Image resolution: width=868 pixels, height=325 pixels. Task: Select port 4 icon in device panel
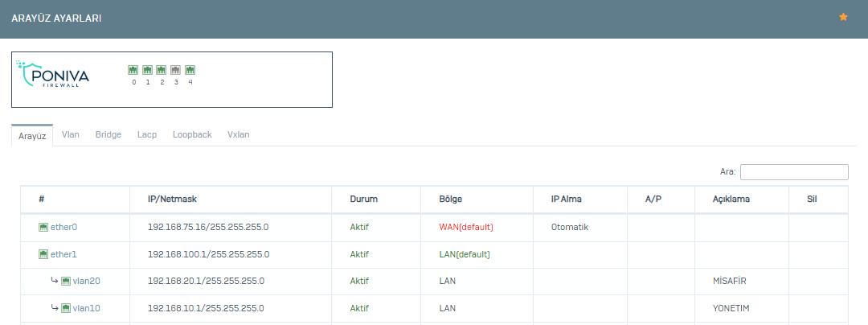click(190, 70)
